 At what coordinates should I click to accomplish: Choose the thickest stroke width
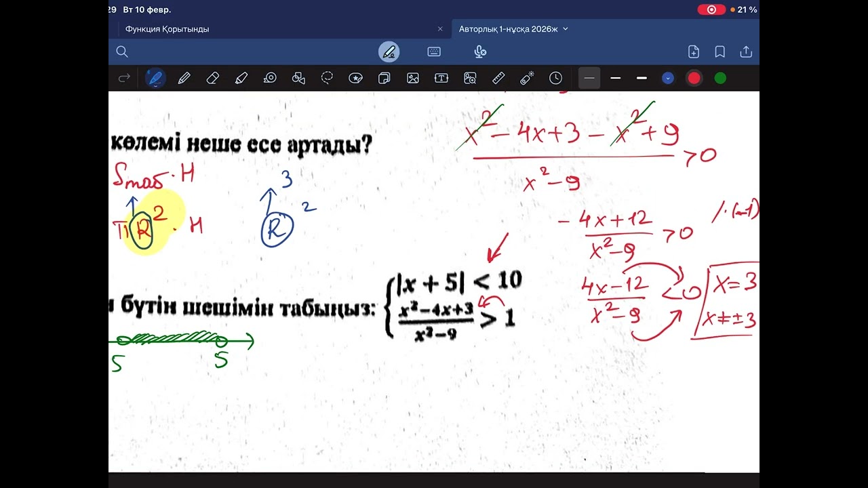(642, 78)
